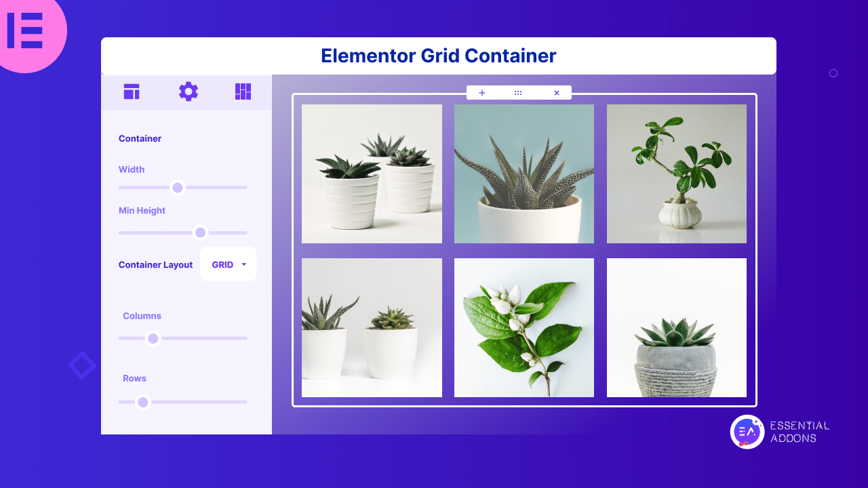Select the succulent in gray woven pot image

677,327
